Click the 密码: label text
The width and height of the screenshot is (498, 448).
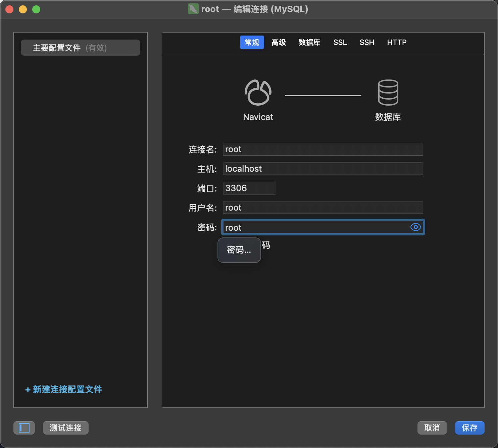207,227
